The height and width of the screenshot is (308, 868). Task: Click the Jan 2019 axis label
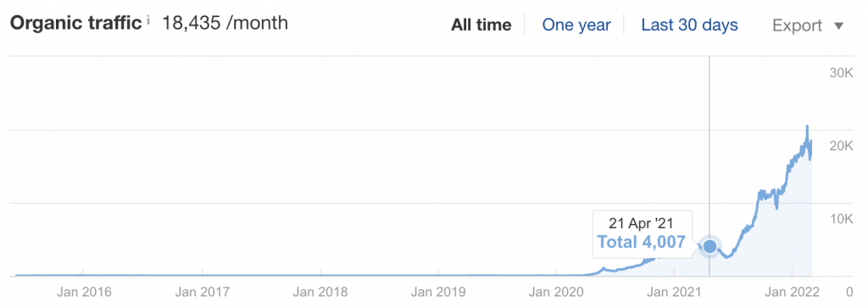pos(438,292)
